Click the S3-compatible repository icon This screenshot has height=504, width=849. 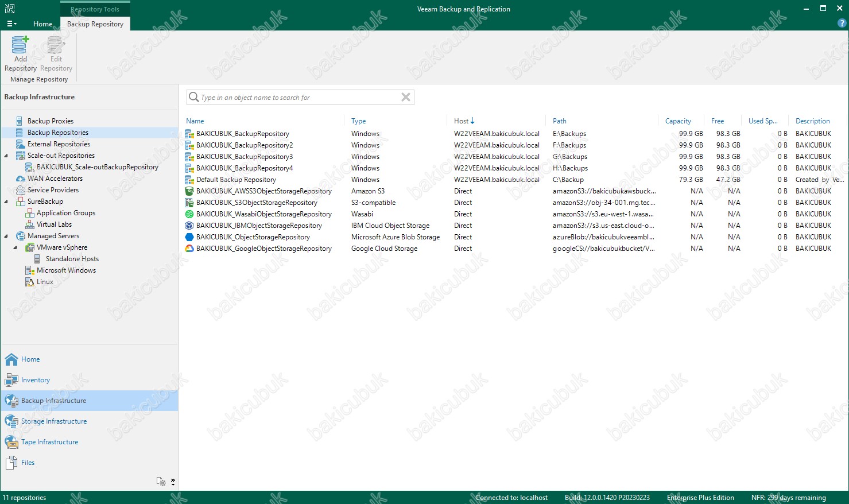tap(189, 203)
